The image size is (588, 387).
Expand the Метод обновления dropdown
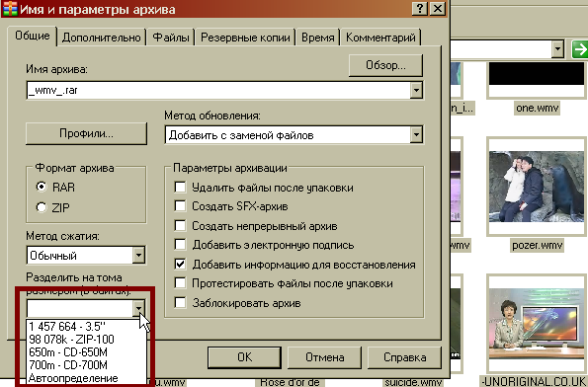[x=416, y=135]
